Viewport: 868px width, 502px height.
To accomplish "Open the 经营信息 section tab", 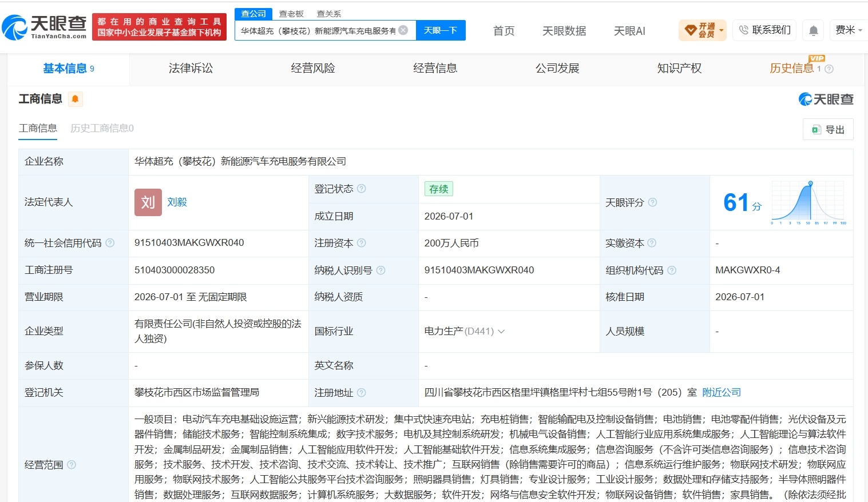I will click(x=435, y=69).
